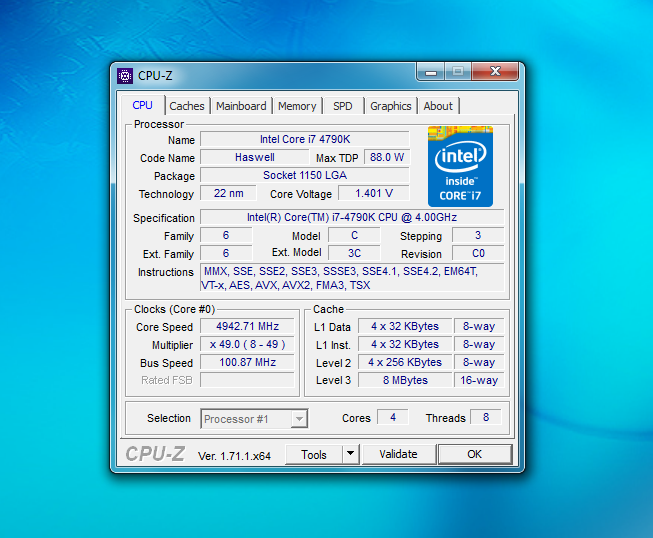Click the Threads count value 8
653x538 pixels.
point(486,417)
